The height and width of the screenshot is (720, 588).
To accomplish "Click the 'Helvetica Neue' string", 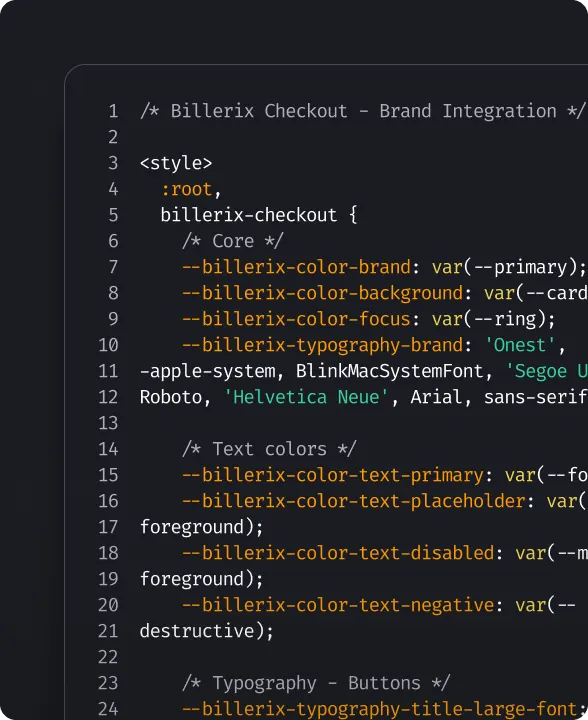I will coord(307,397).
